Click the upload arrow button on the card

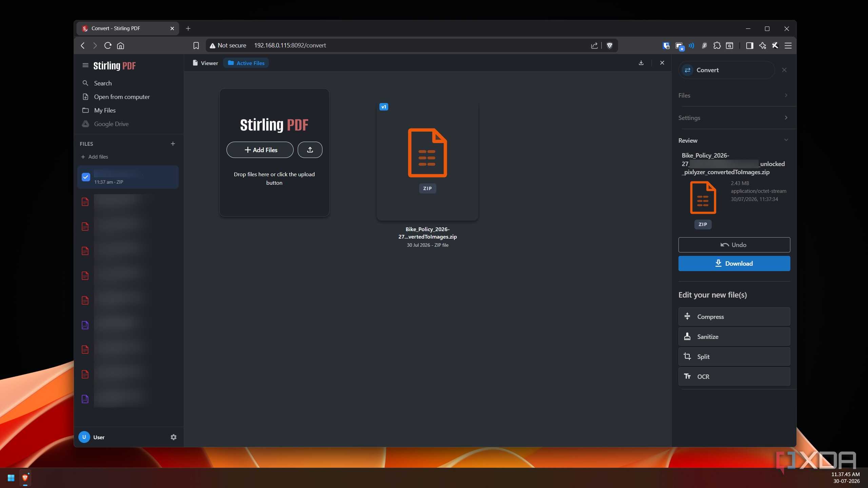click(310, 150)
